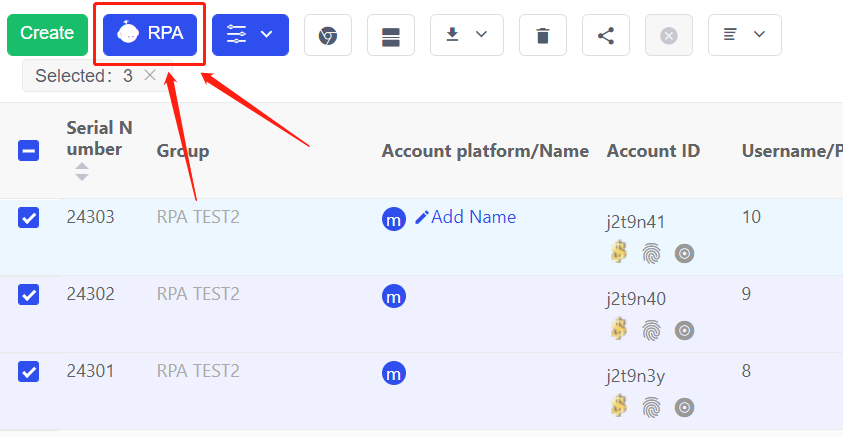This screenshot has width=843, height=437.
Task: Select serial number 24303 text
Action: point(90,217)
